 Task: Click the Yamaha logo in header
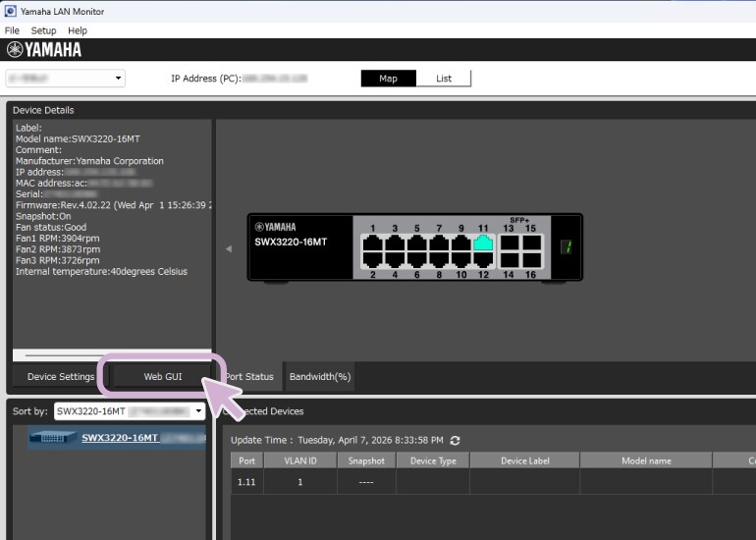(x=44, y=50)
